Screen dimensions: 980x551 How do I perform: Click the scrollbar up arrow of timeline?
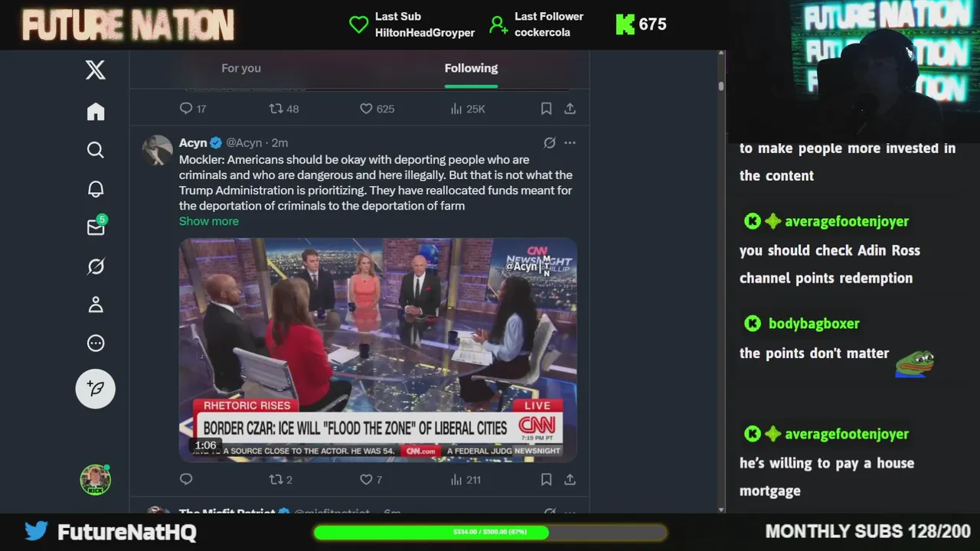(721, 54)
